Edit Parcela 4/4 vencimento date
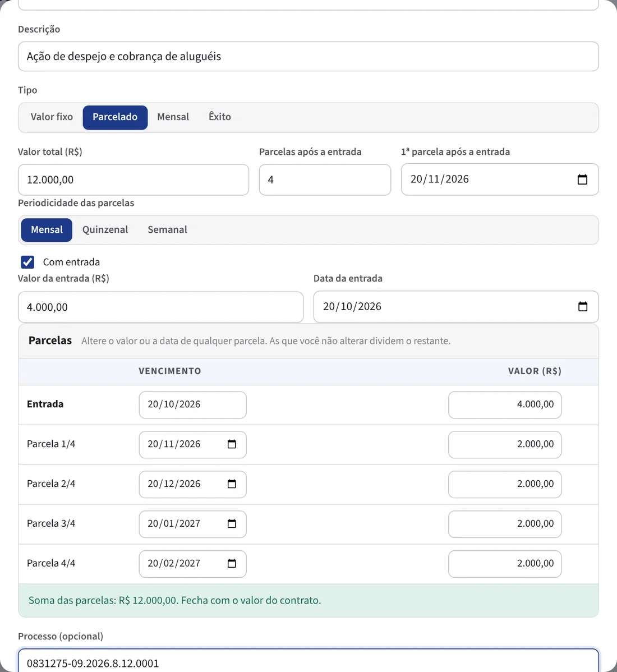This screenshot has width=617, height=672. pos(193,564)
